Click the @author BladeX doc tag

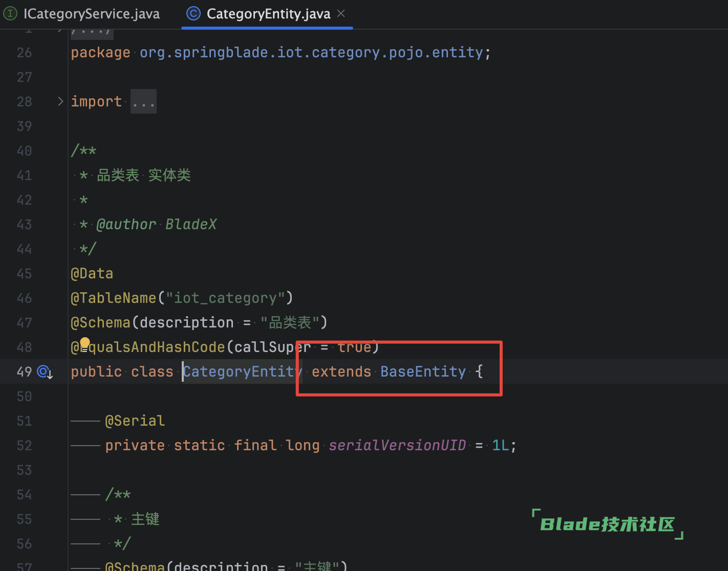pos(157,225)
